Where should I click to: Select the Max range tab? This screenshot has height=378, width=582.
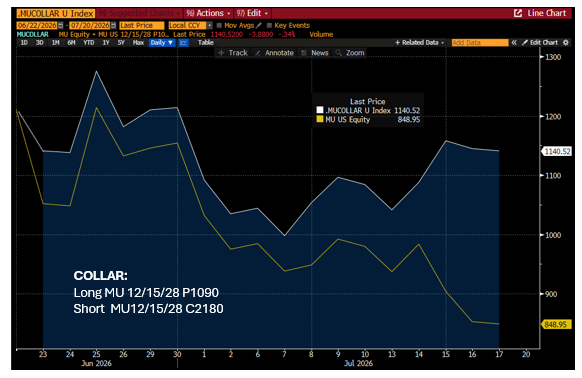click(x=138, y=42)
